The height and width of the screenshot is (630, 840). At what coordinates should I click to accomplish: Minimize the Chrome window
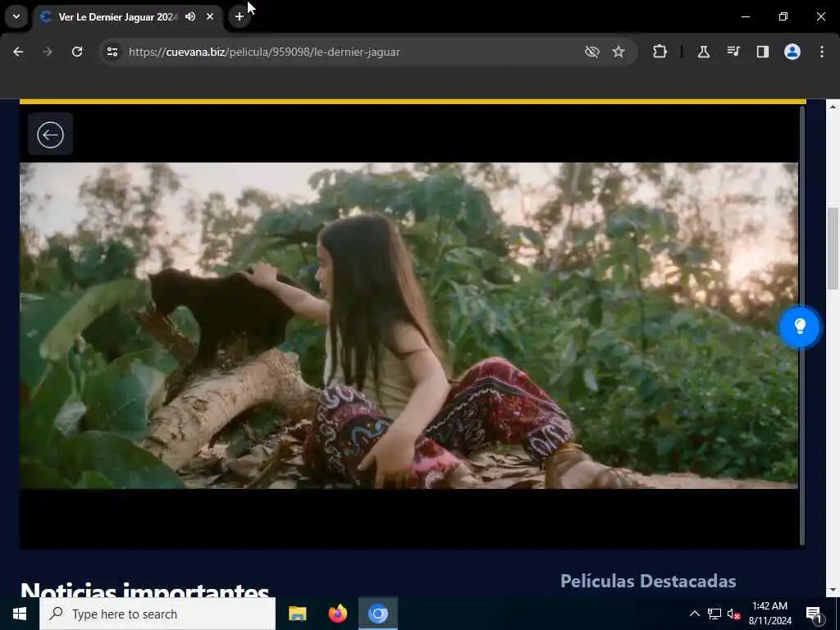pos(746,16)
